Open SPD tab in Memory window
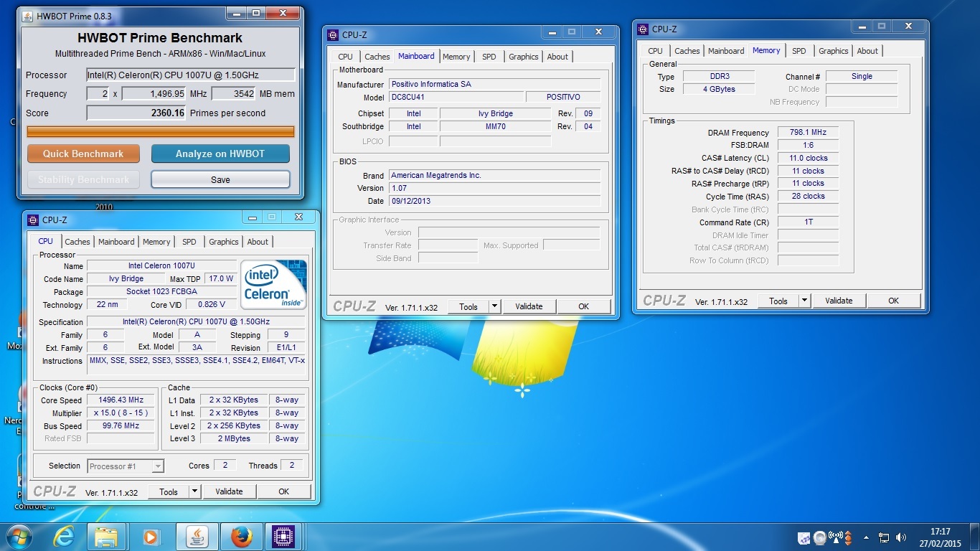 799,51
